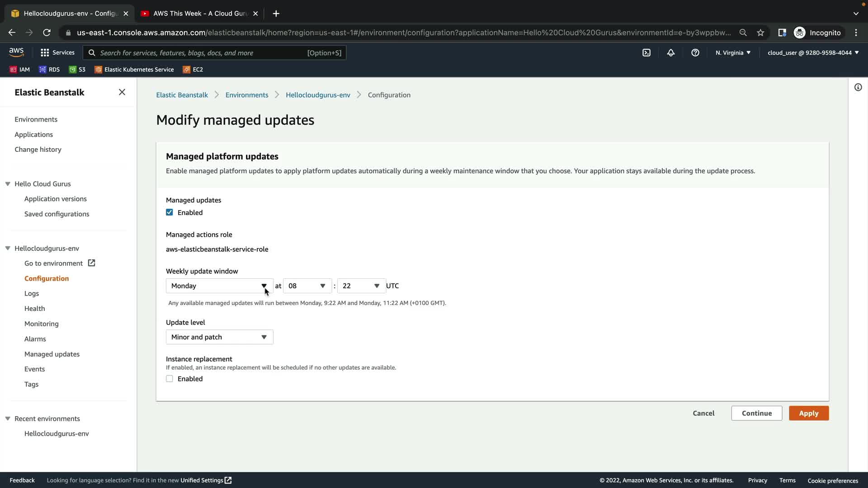Click the Environments breadcrumb link

247,95
